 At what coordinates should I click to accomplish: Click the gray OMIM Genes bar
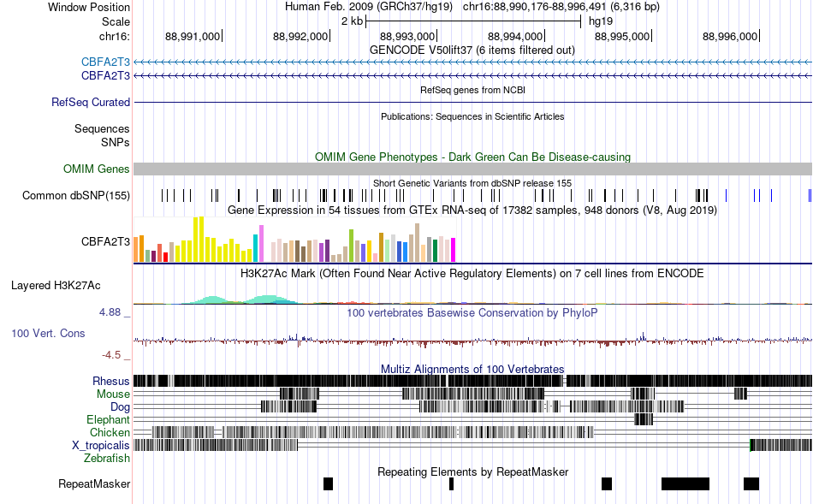pos(473,169)
